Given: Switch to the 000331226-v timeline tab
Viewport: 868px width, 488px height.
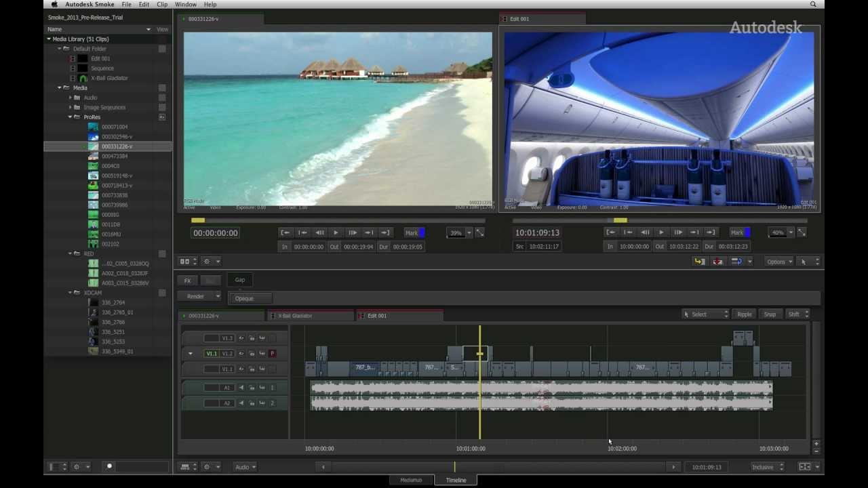Looking at the screenshot, I should [x=222, y=316].
